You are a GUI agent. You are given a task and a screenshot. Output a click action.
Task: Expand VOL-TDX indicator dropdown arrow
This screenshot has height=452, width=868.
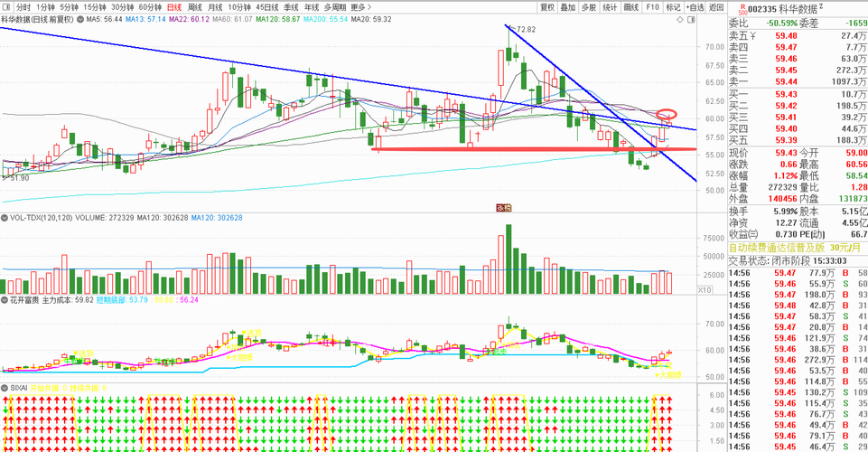point(5,218)
